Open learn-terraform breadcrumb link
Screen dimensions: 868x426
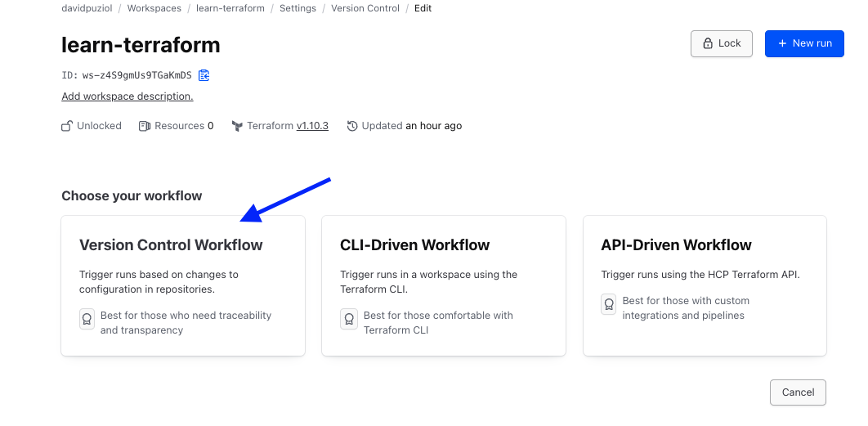pos(230,8)
